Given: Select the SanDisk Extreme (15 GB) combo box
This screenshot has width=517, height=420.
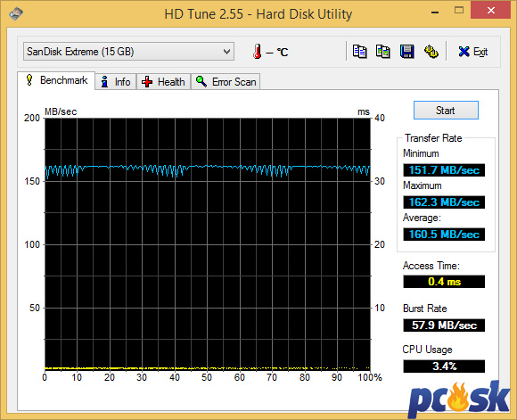Looking at the screenshot, I should coord(128,52).
